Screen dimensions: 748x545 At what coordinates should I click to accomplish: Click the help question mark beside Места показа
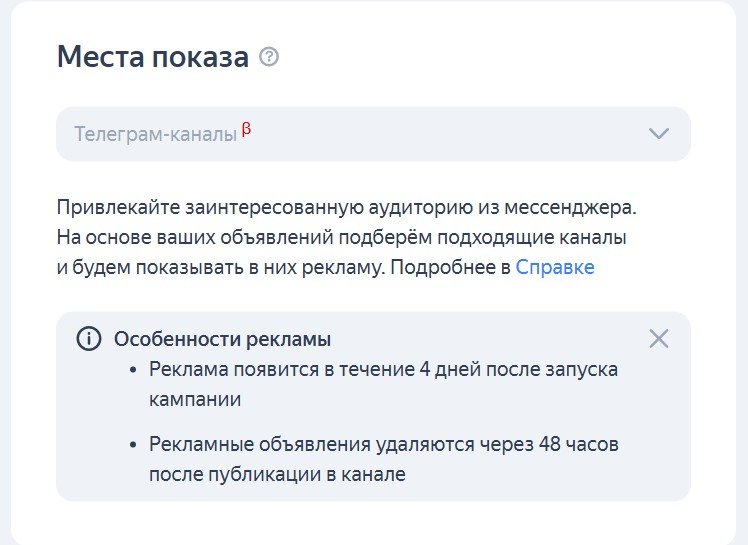[x=268, y=57]
